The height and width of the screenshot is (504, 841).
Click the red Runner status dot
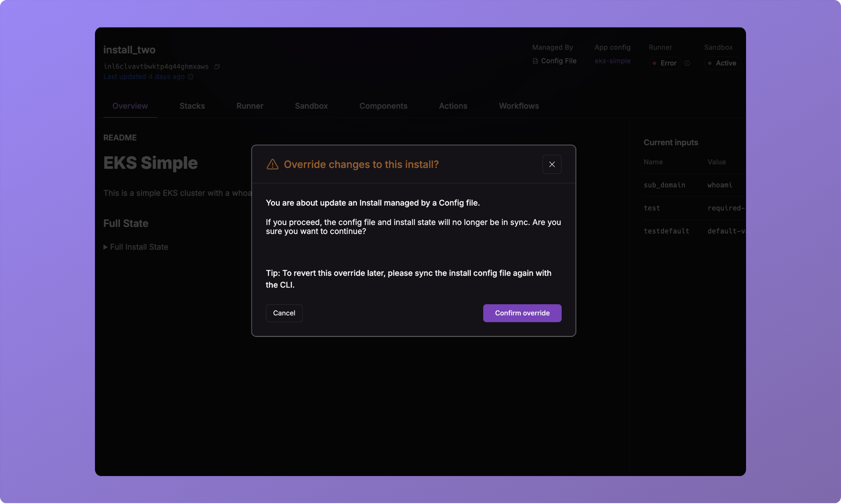[x=654, y=63]
